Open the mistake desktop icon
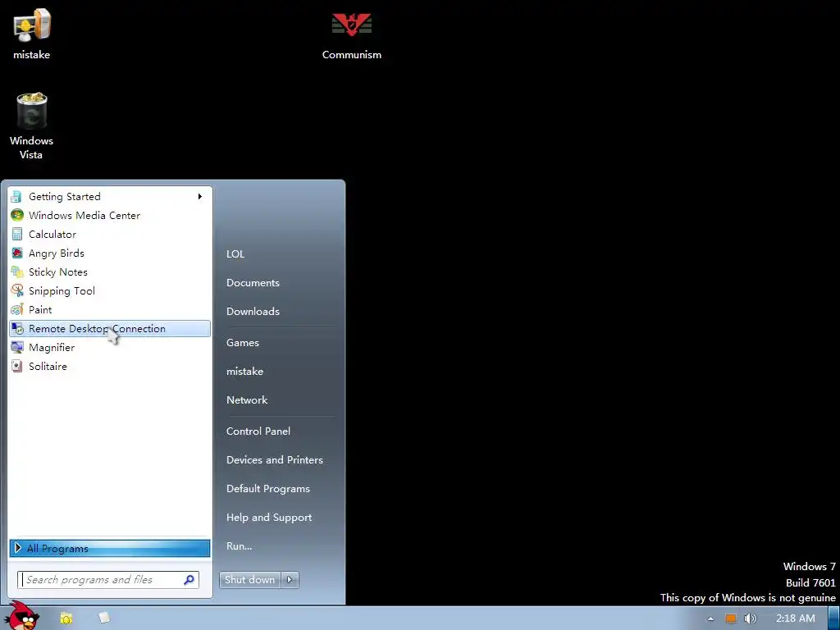The height and width of the screenshot is (630, 840). (x=32, y=33)
